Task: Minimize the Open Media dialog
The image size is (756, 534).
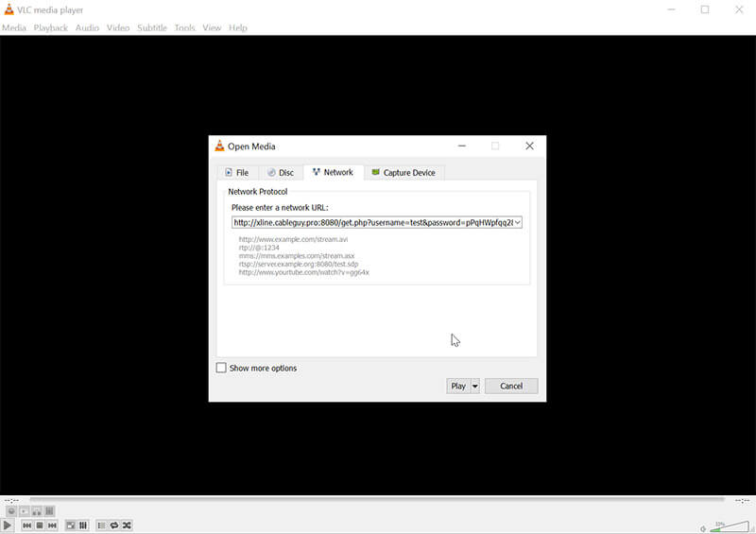Action: point(462,146)
